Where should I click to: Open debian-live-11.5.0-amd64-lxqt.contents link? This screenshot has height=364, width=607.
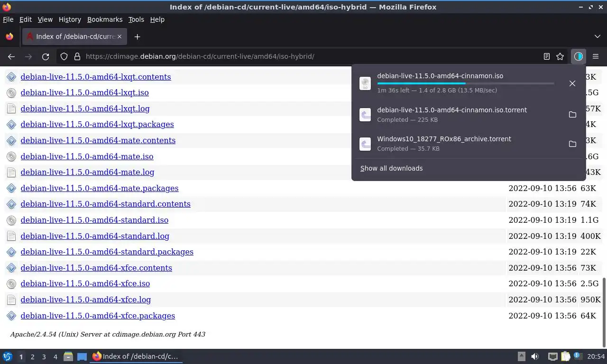click(x=96, y=77)
